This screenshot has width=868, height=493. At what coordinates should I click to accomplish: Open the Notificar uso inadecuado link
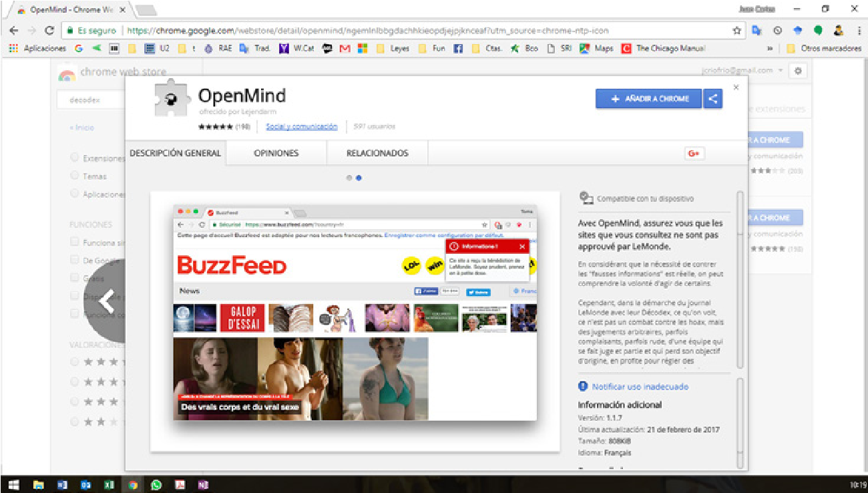tap(640, 387)
